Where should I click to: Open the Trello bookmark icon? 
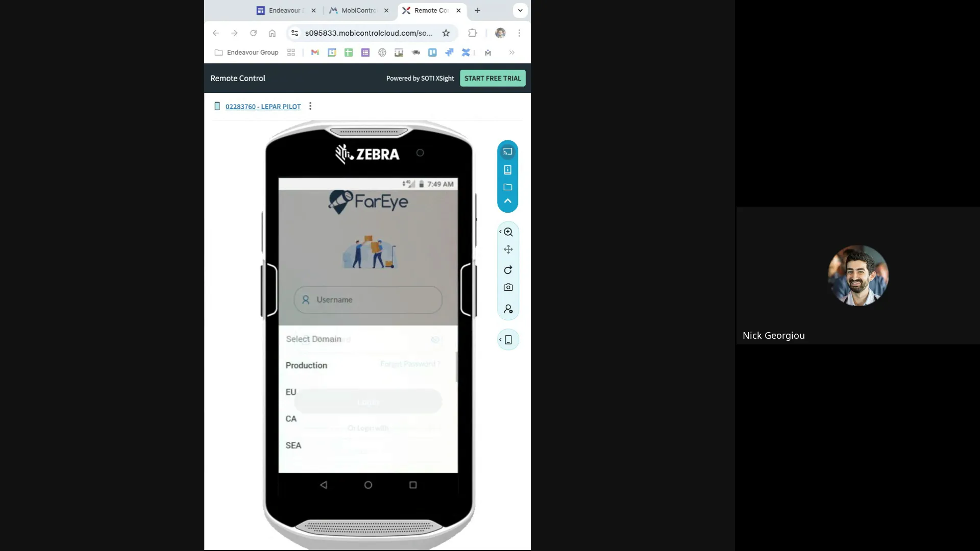pos(432,53)
